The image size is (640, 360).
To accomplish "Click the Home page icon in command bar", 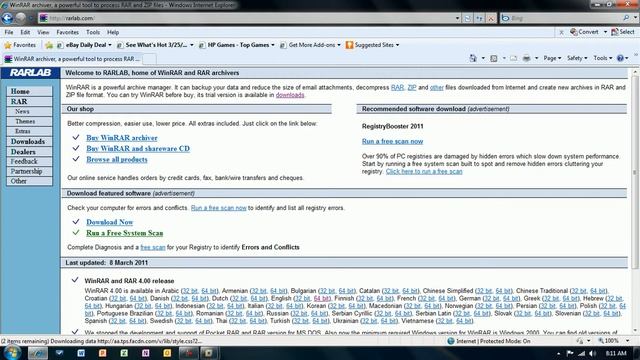I will 473,58.
